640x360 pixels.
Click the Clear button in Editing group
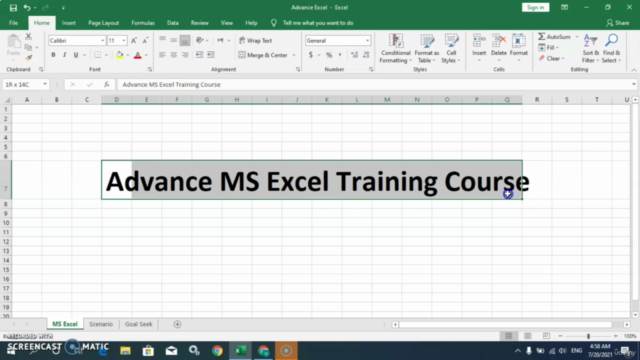[x=551, y=58]
